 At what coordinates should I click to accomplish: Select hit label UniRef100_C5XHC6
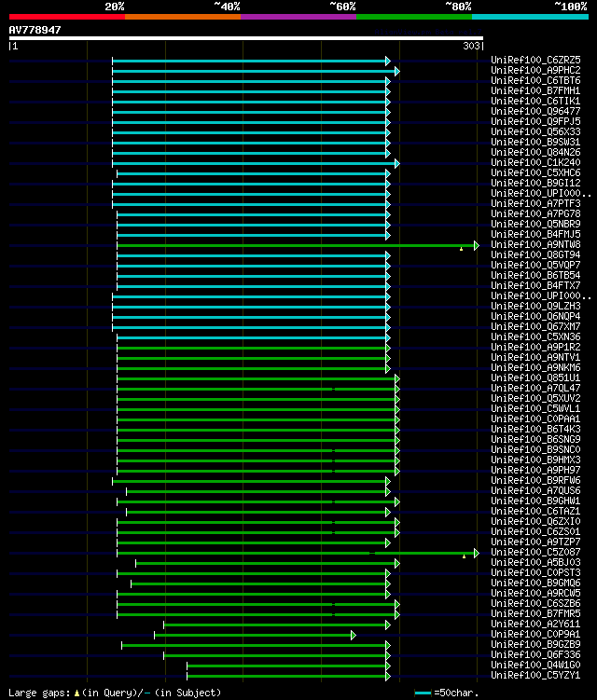pyautogui.click(x=535, y=172)
